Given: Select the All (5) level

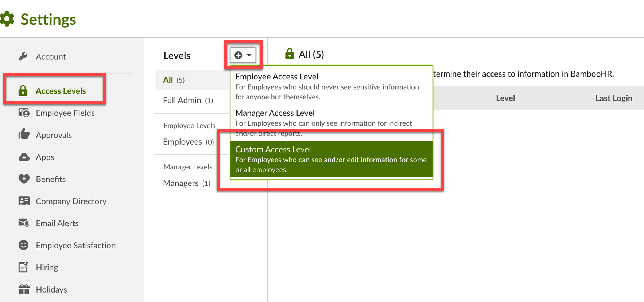Looking at the screenshot, I should (x=193, y=80).
